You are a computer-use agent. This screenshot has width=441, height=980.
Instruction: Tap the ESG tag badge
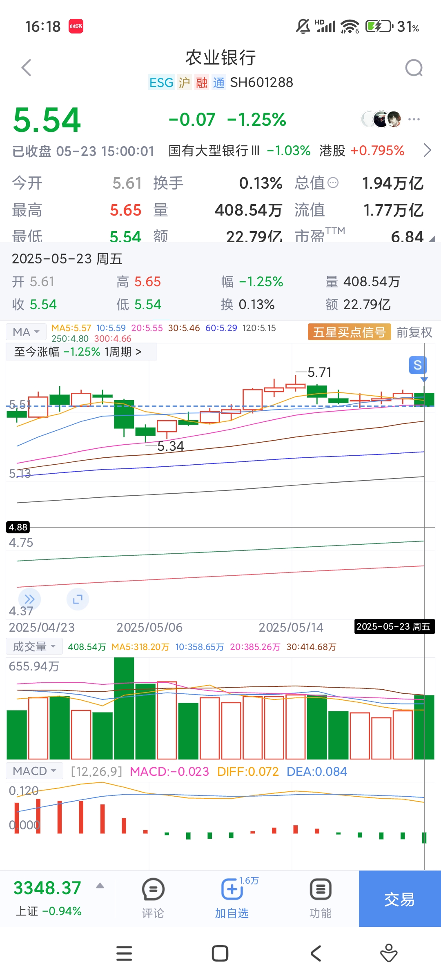[x=161, y=82]
